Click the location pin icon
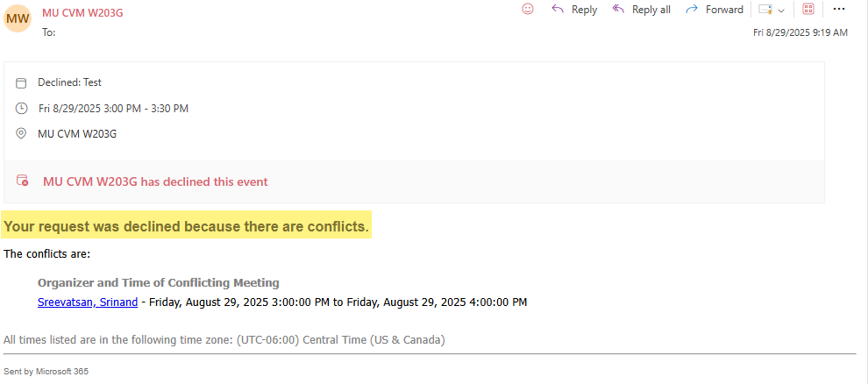This screenshot has width=868, height=384. click(x=21, y=134)
